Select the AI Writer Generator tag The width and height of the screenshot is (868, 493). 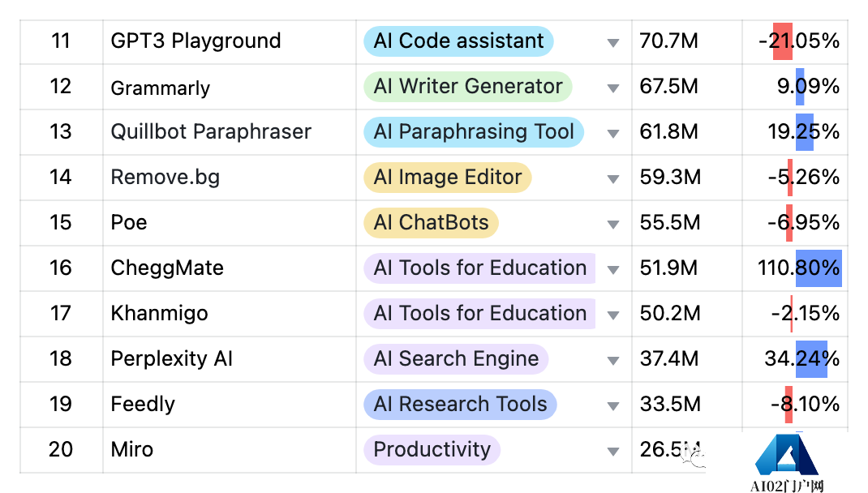click(467, 86)
